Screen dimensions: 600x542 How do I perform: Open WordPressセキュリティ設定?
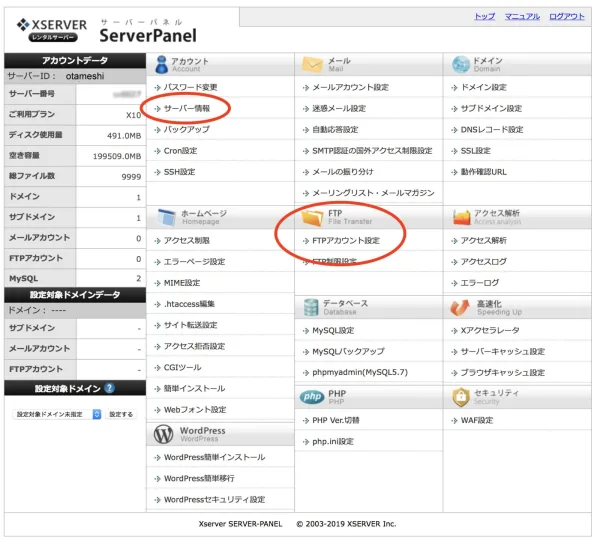click(x=214, y=500)
